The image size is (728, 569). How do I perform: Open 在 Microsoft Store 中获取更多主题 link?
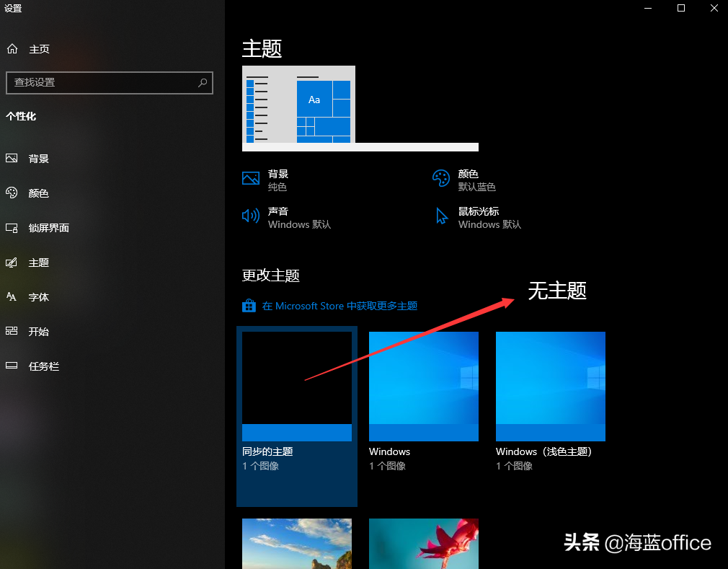[x=339, y=306]
